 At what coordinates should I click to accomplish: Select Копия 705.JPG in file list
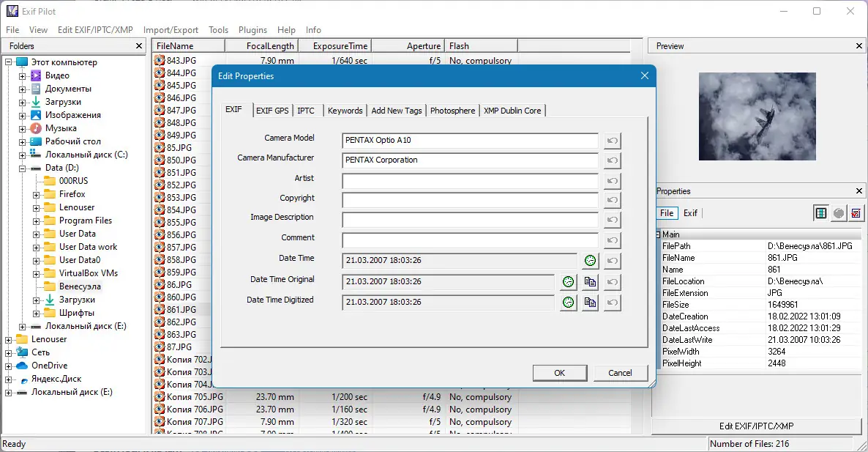coord(195,396)
